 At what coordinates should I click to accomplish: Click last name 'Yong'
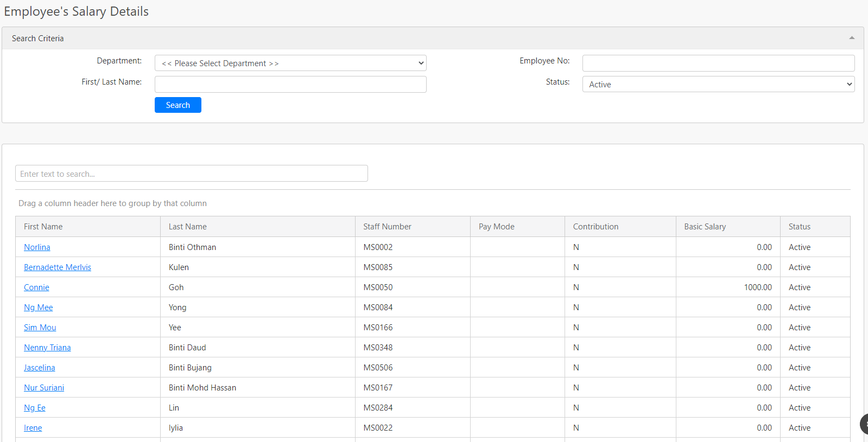pyautogui.click(x=178, y=307)
